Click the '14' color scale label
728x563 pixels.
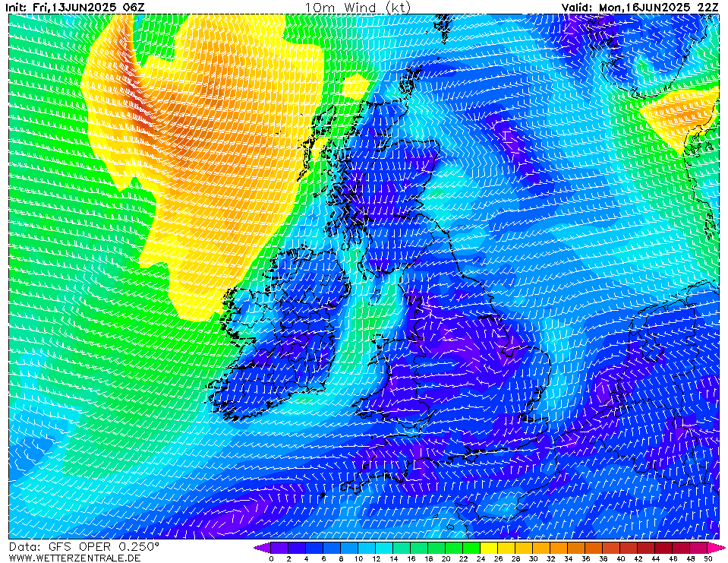393,558
